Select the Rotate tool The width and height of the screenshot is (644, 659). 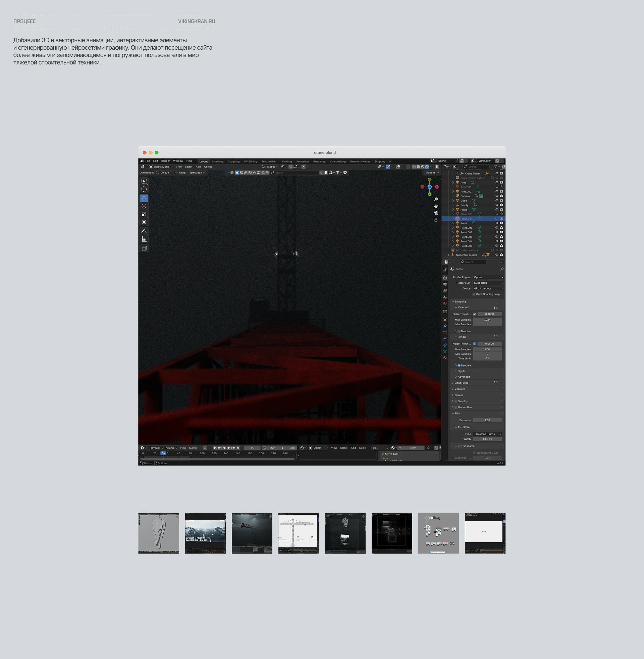144,206
